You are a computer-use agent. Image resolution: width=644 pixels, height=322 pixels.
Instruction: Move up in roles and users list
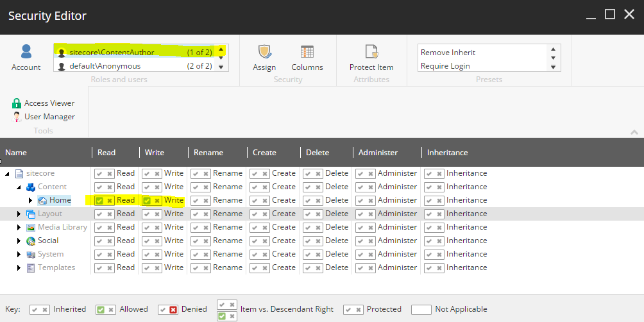[221, 49]
